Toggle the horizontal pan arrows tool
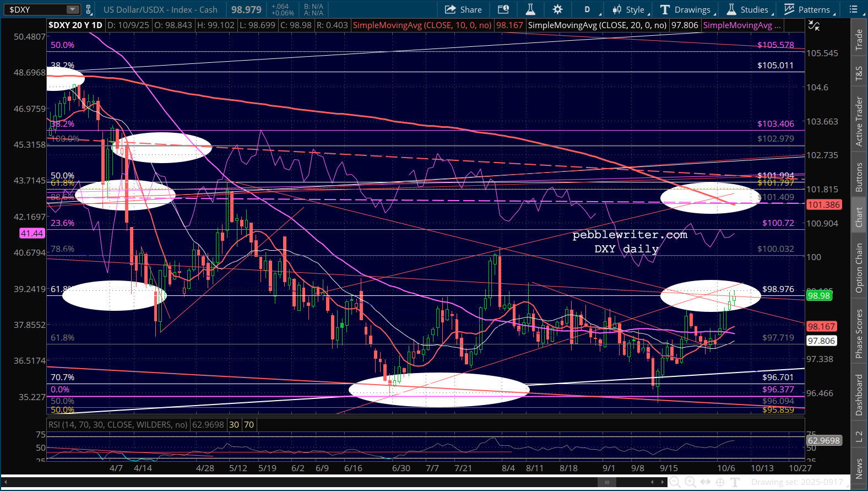The height and width of the screenshot is (491, 868). [705, 482]
